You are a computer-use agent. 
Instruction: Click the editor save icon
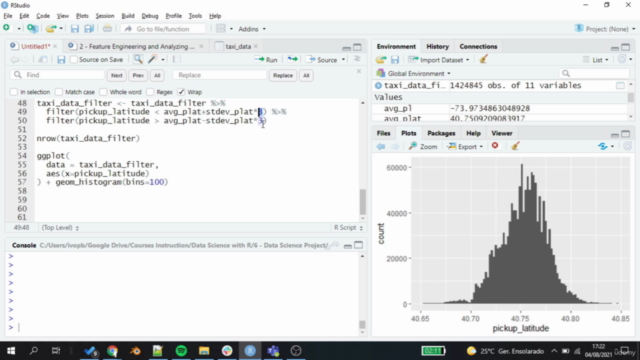[x=61, y=60]
